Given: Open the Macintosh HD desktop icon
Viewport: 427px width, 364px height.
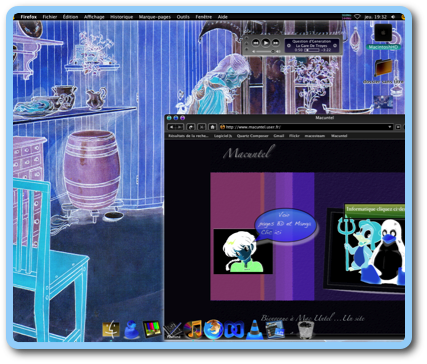Looking at the screenshot, I should pyautogui.click(x=383, y=33).
